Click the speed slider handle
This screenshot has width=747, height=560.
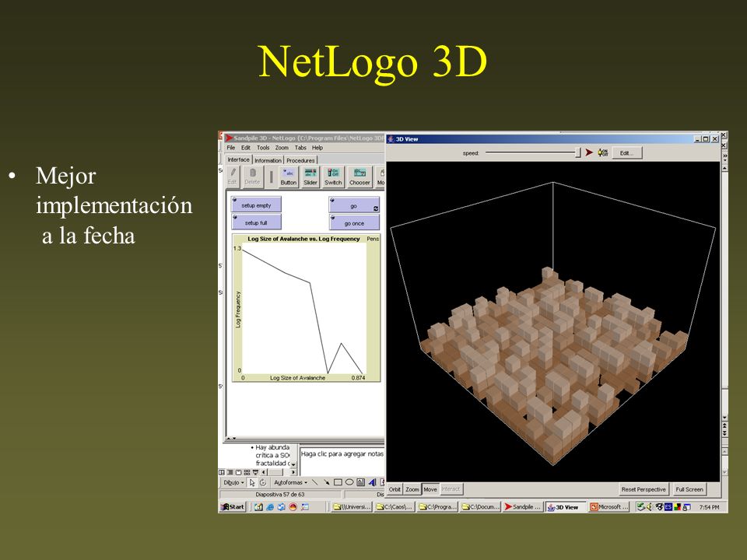click(x=578, y=152)
